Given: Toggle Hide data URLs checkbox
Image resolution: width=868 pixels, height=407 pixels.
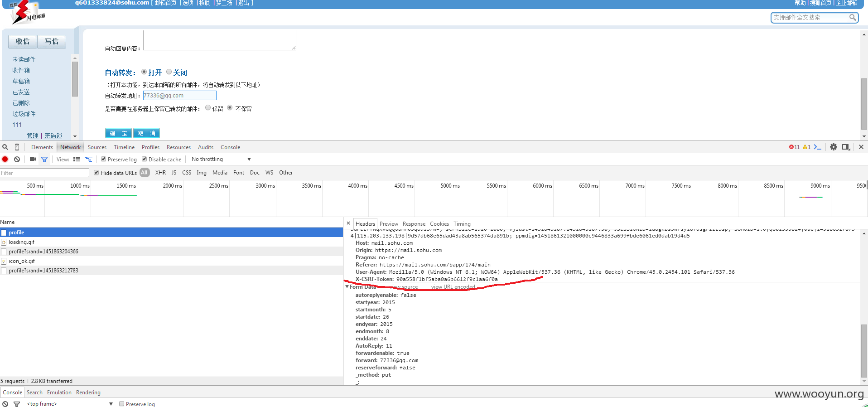Looking at the screenshot, I should (x=96, y=173).
